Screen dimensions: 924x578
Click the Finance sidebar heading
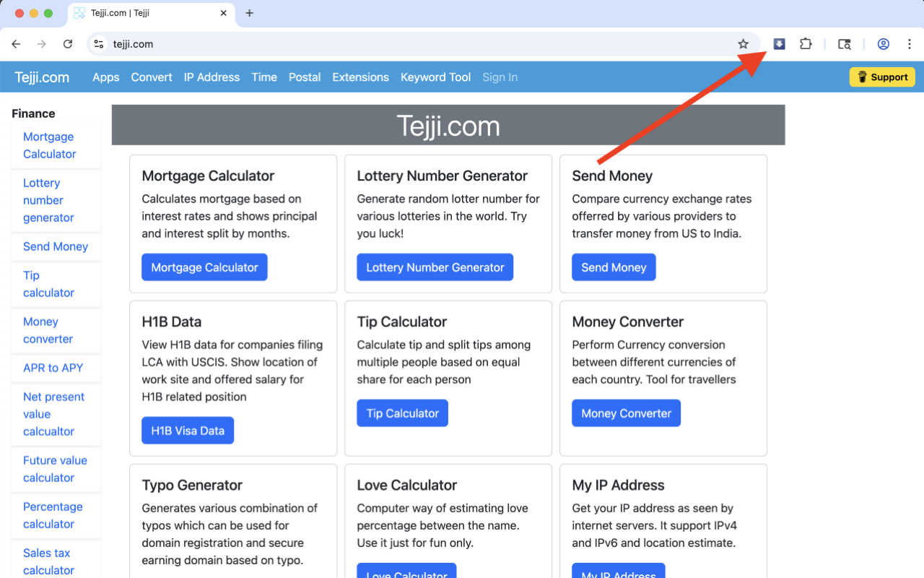[33, 113]
